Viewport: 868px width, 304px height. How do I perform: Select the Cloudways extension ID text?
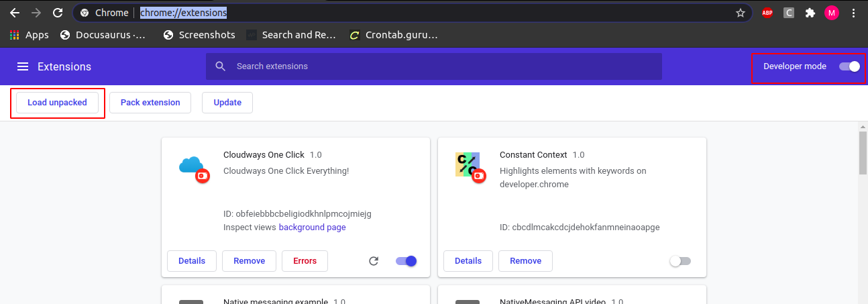[x=297, y=214]
